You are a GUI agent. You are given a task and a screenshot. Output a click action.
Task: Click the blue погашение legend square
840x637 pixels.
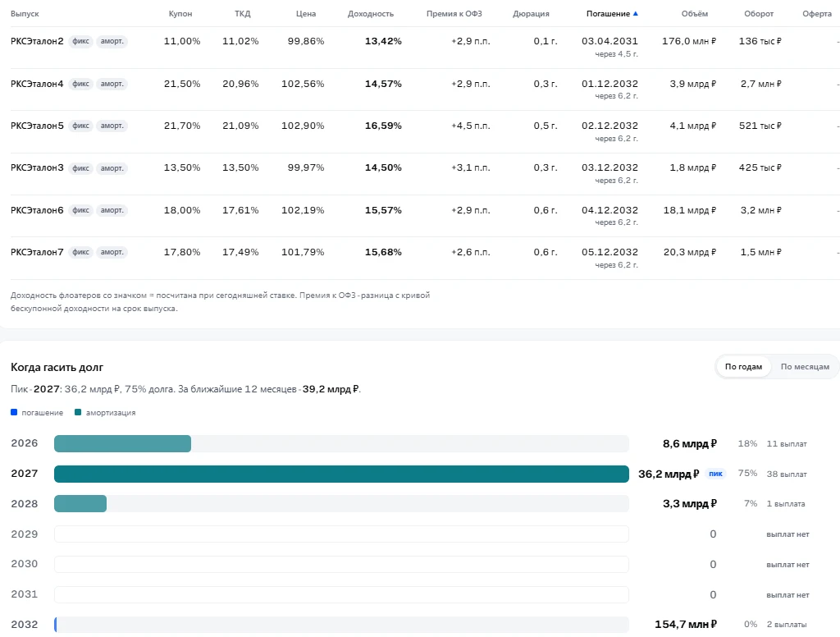[x=14, y=412]
